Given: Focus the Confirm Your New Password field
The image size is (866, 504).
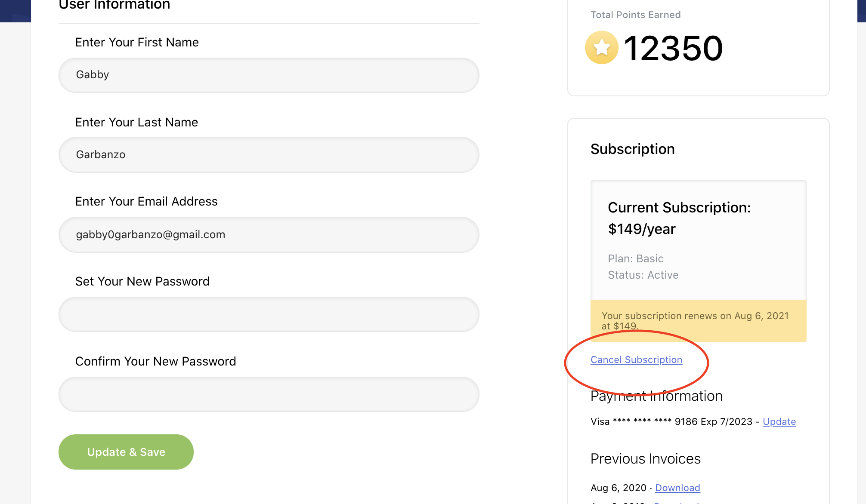Looking at the screenshot, I should pos(269,394).
